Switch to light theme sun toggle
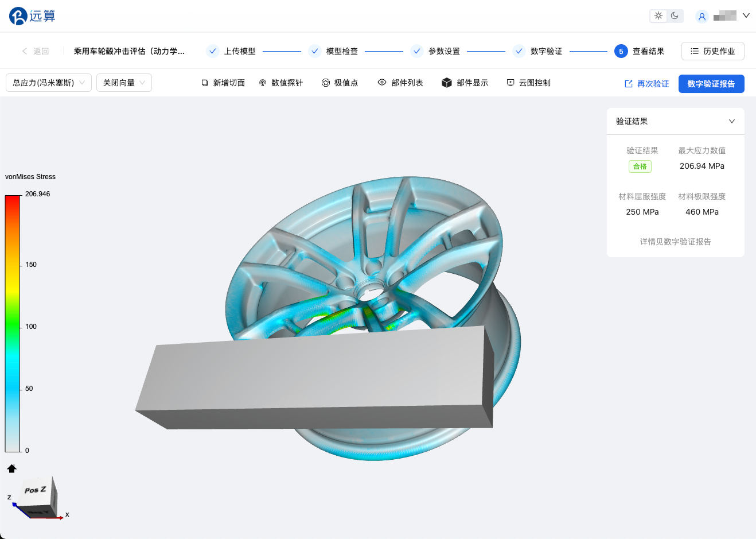Viewport: 756px width, 539px height. [658, 16]
